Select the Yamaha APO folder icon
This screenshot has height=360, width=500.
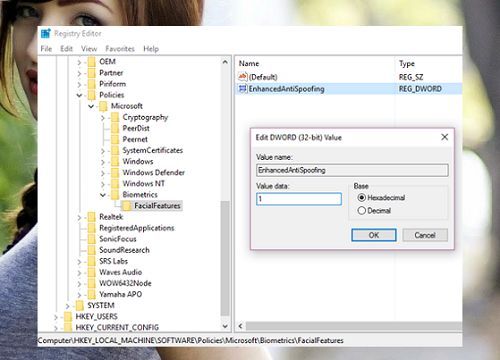pyautogui.click(x=91, y=294)
